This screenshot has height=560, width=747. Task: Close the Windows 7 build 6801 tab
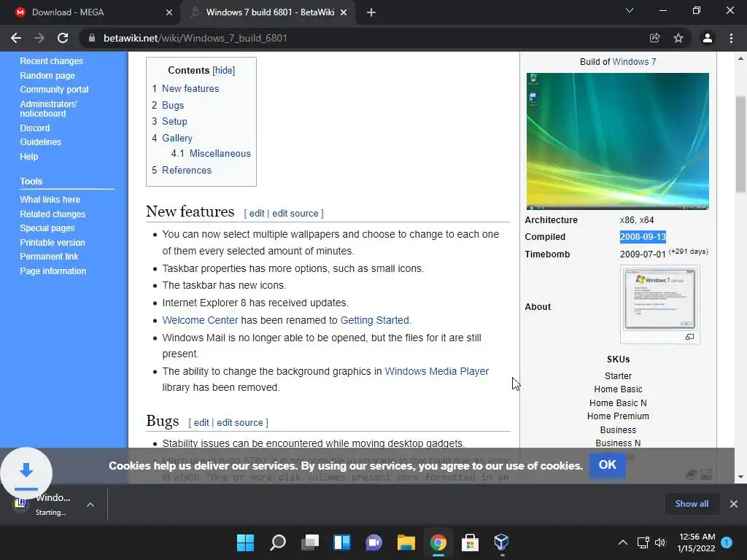[344, 12]
